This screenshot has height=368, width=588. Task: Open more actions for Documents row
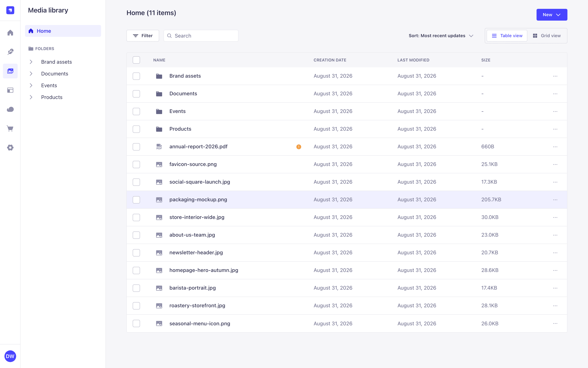pyautogui.click(x=555, y=94)
